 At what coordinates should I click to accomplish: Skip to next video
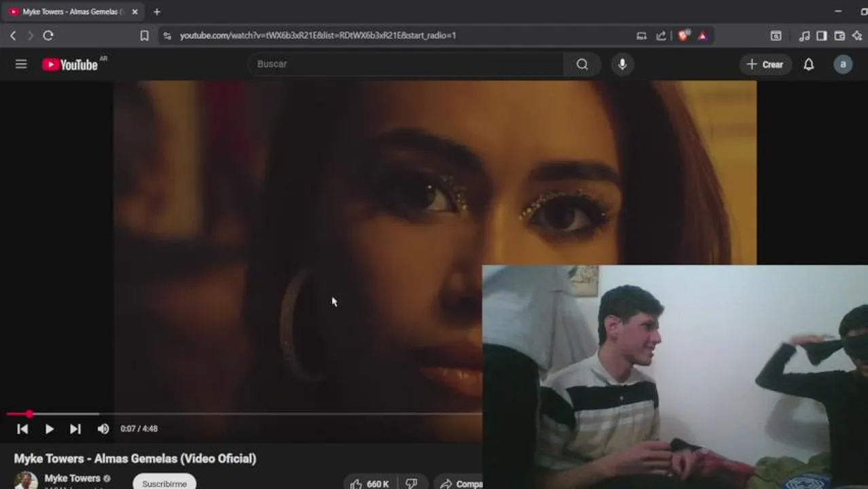click(x=75, y=429)
